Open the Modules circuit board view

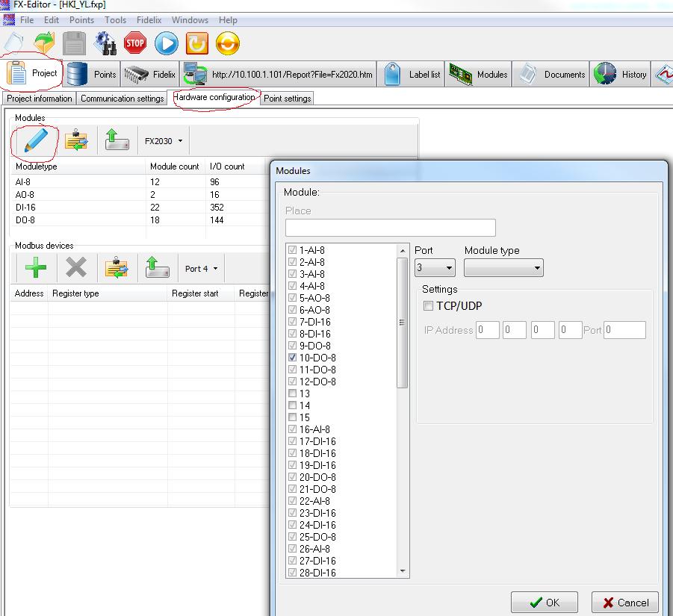[478, 74]
